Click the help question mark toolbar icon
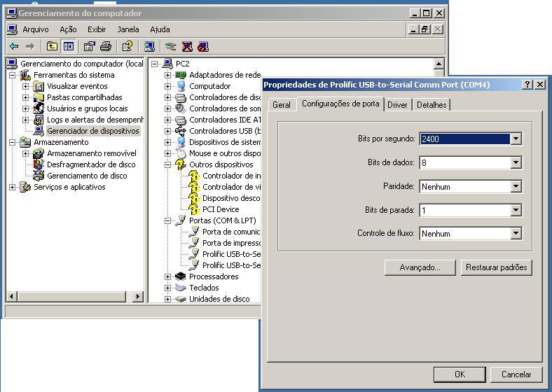 (x=127, y=46)
